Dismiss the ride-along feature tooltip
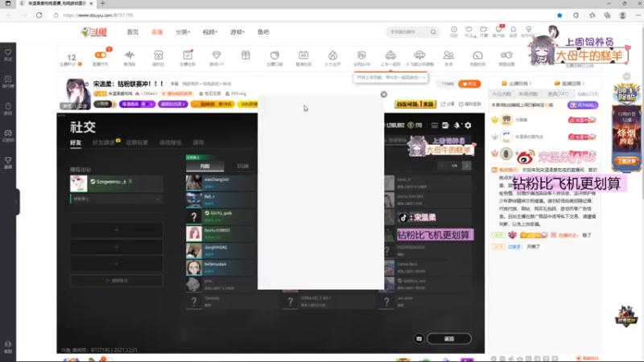The image size is (644, 362). tap(424, 77)
